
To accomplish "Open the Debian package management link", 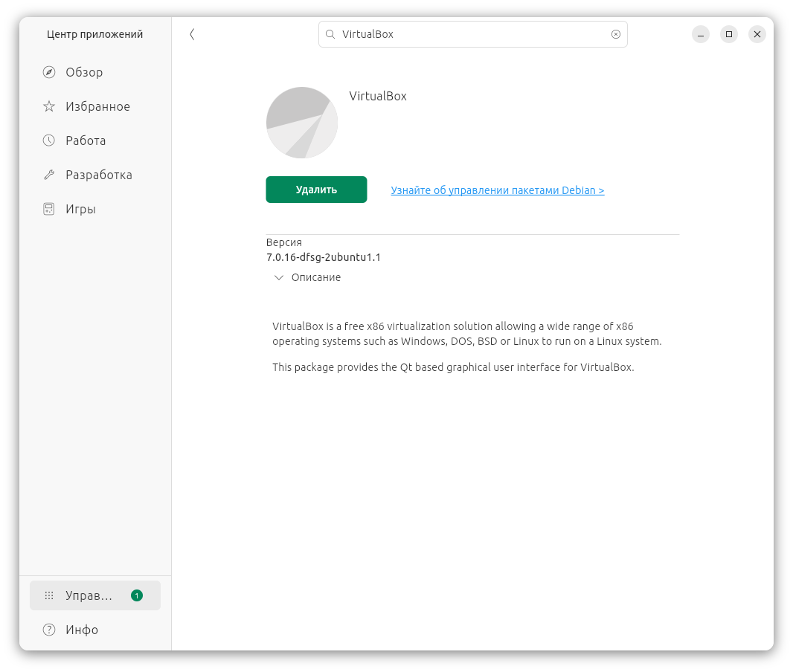I will click(498, 190).
